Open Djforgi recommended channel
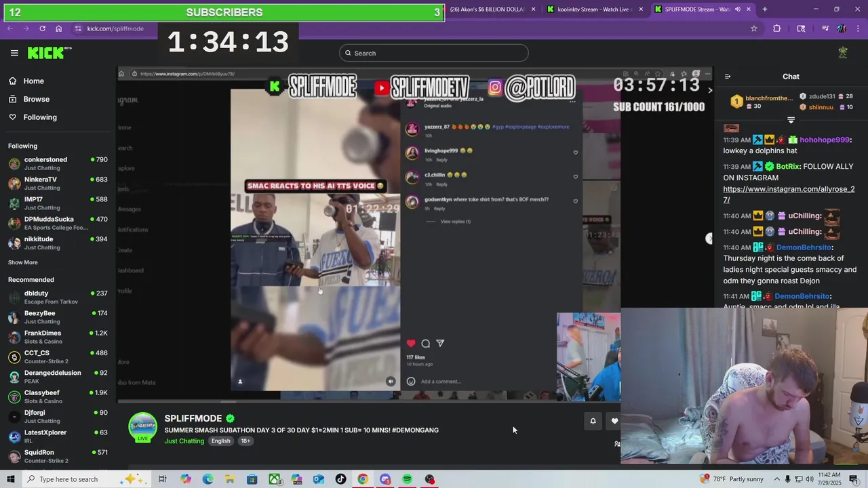This screenshot has height=488, width=868. [x=58, y=416]
